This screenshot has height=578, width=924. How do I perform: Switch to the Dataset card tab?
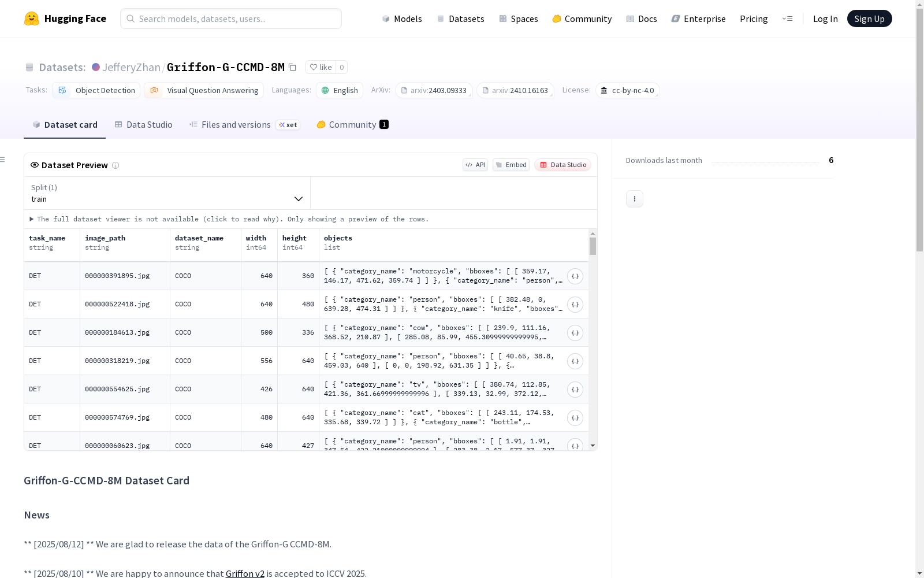point(65,125)
